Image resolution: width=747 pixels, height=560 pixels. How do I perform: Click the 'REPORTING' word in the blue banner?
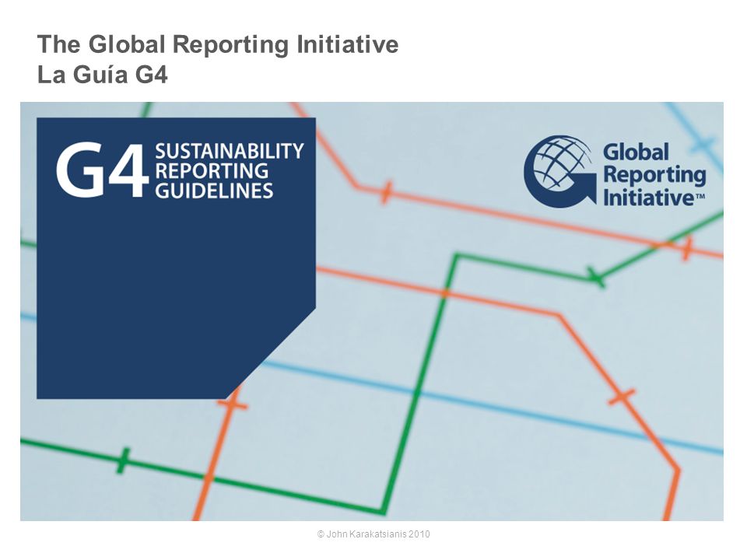pos(212,170)
